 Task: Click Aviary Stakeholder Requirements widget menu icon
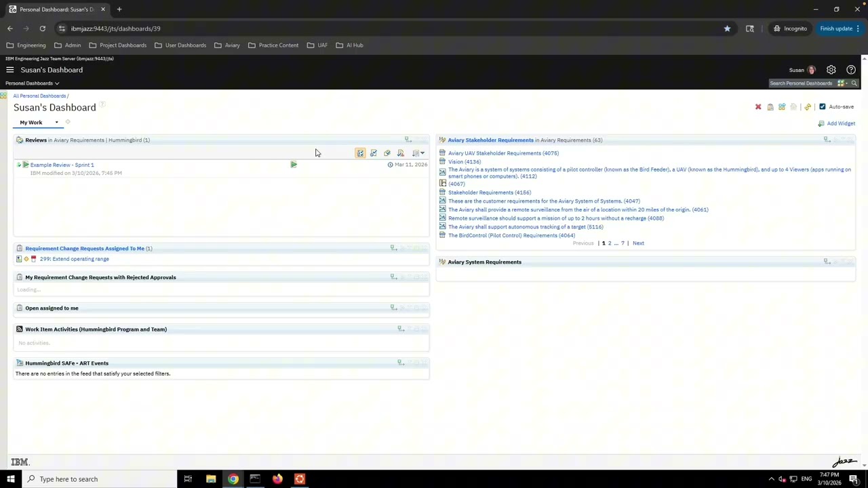[x=827, y=140]
